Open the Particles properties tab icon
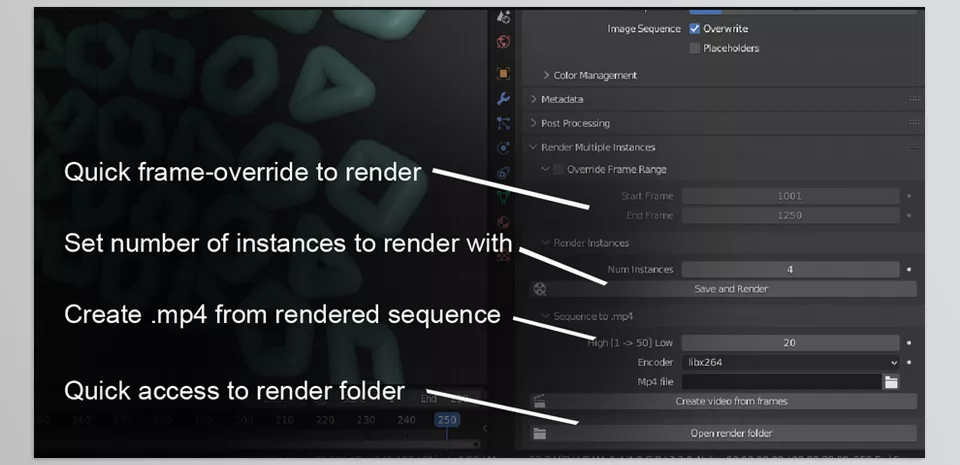The height and width of the screenshot is (465, 960). coord(503,123)
